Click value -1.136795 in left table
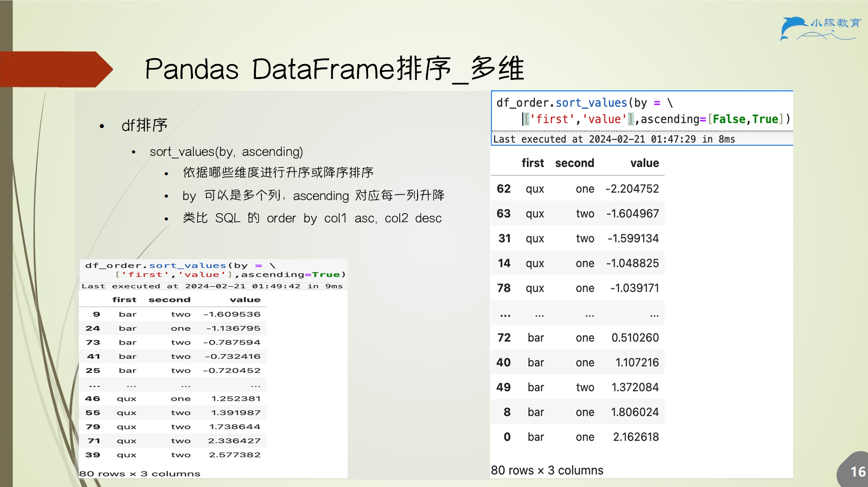The width and height of the screenshot is (868, 487). coord(233,329)
